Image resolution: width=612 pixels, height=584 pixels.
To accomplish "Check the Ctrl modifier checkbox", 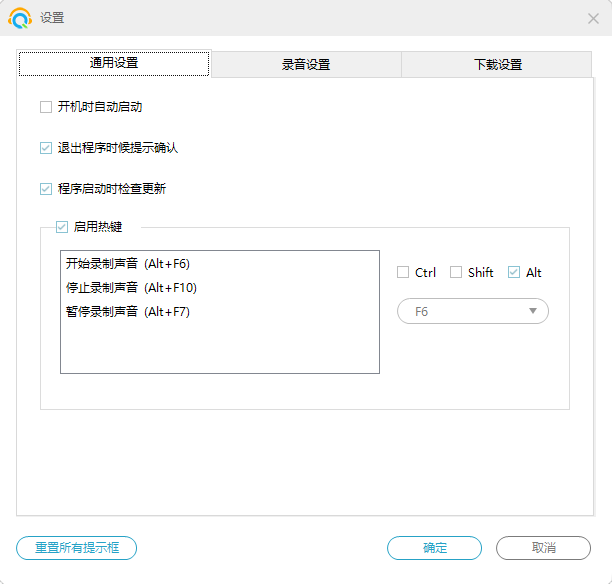I will [403, 272].
